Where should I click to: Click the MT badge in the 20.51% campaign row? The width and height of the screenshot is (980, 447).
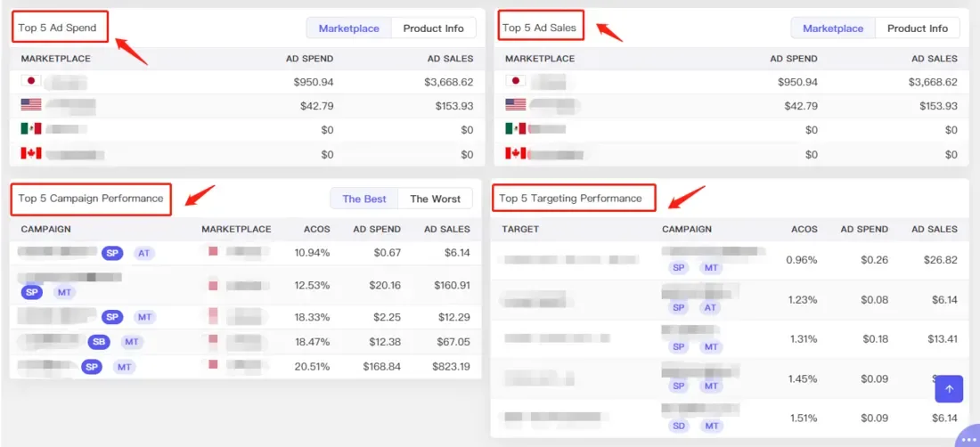point(125,367)
